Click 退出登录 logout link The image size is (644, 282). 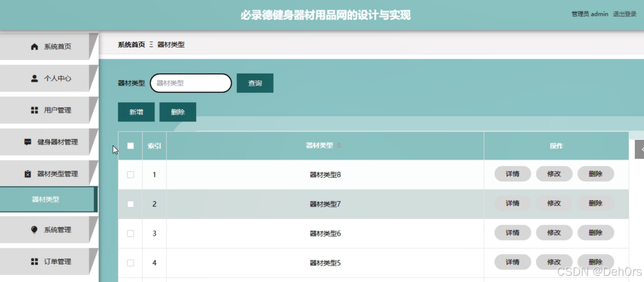tap(625, 14)
